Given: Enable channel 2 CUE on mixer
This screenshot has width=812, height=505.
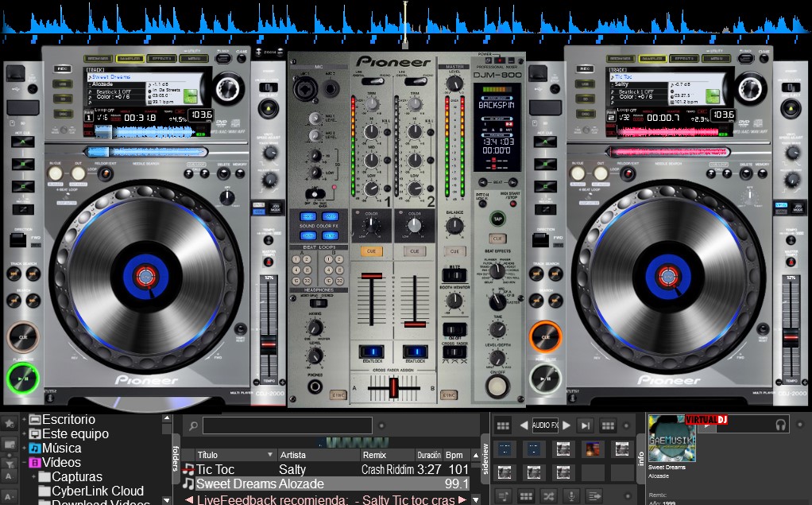Looking at the screenshot, I should click(415, 251).
